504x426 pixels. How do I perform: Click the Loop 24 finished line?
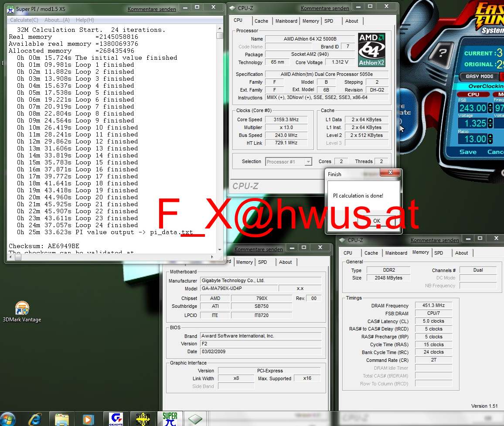tap(77, 225)
